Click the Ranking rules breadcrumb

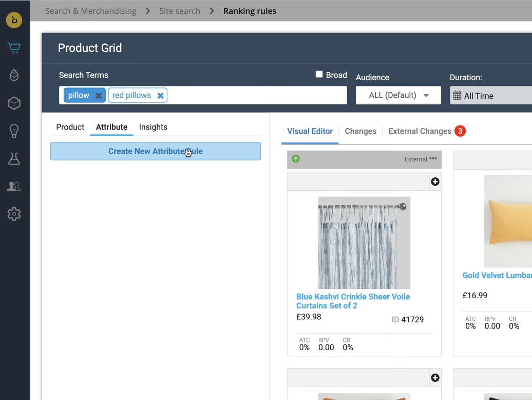250,11
